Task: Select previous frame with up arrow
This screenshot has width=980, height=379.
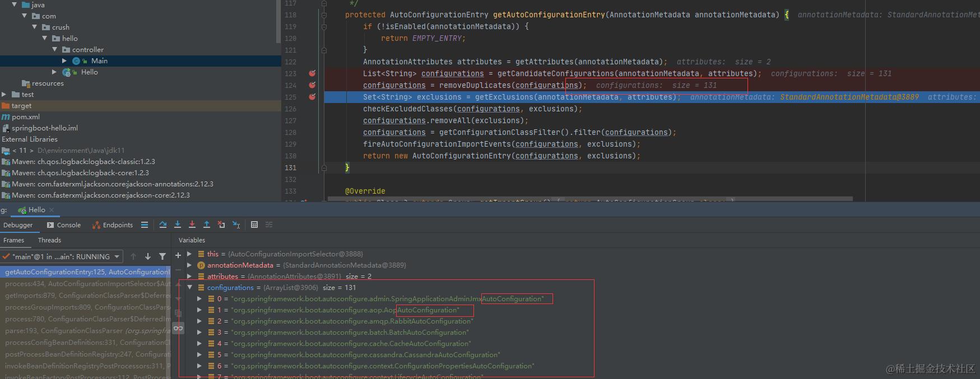Action: [133, 256]
